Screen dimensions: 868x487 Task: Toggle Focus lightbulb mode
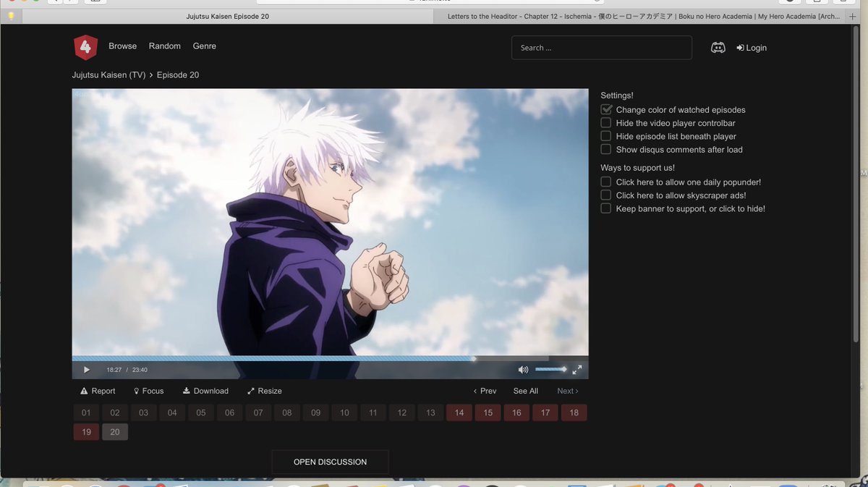tap(149, 391)
